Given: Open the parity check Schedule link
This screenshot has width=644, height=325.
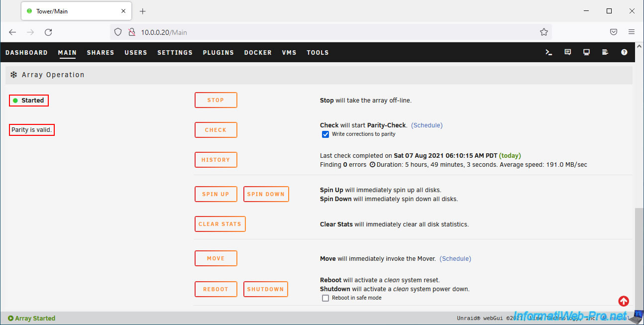Looking at the screenshot, I should point(427,125).
